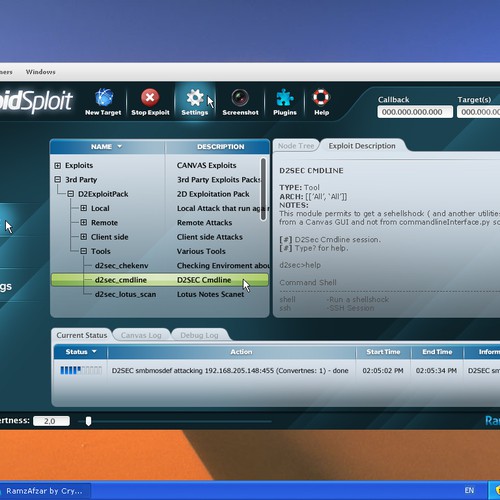
Task: Expand the Client side tree node
Action: click(x=84, y=237)
